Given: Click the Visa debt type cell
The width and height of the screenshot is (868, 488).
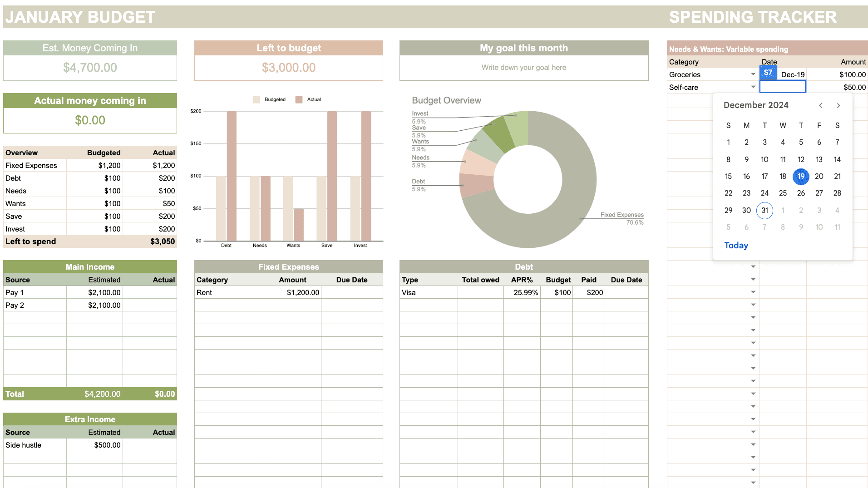Looking at the screenshot, I should point(429,293).
